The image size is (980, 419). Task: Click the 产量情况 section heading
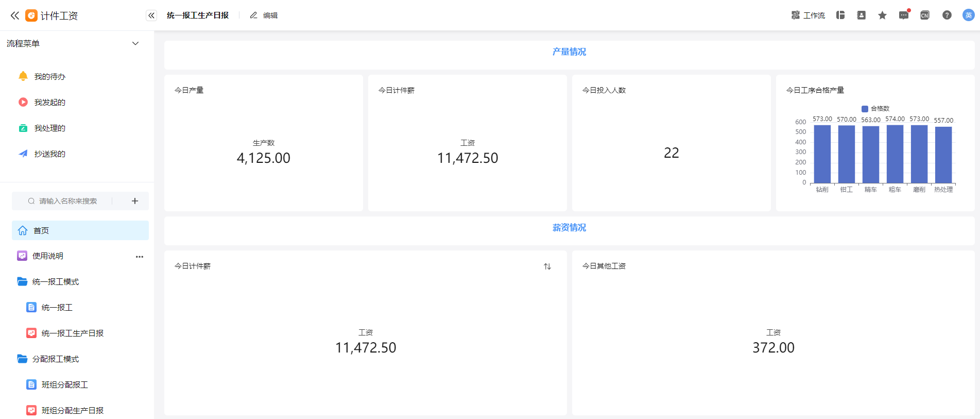(x=569, y=52)
